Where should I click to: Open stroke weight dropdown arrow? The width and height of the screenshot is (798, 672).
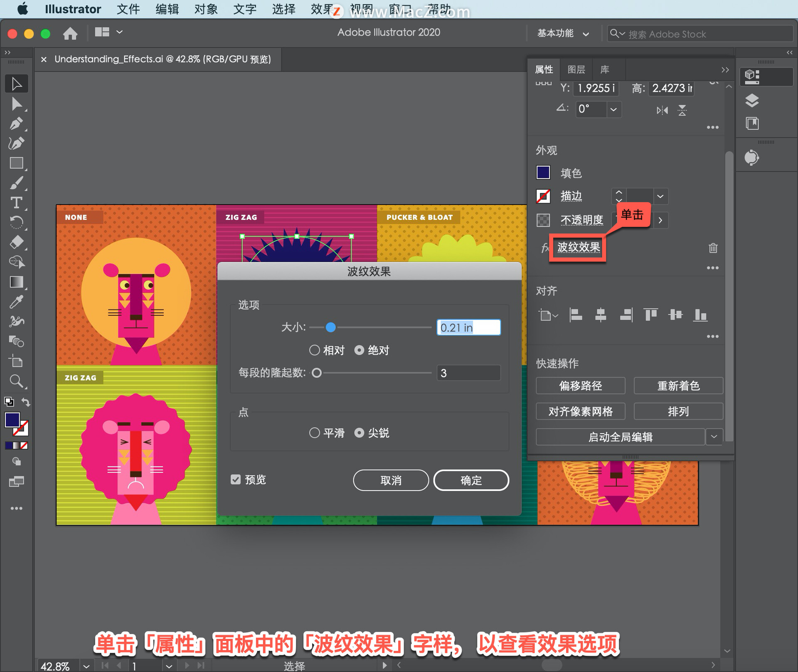[x=660, y=196]
